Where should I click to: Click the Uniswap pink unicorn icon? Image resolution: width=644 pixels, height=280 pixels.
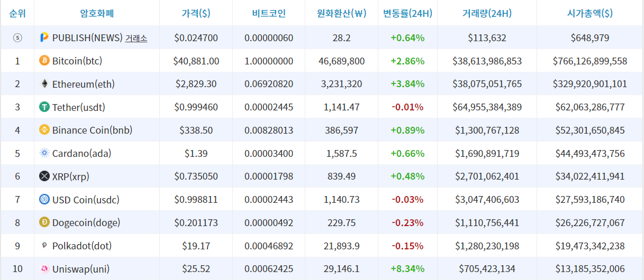pos(44,269)
